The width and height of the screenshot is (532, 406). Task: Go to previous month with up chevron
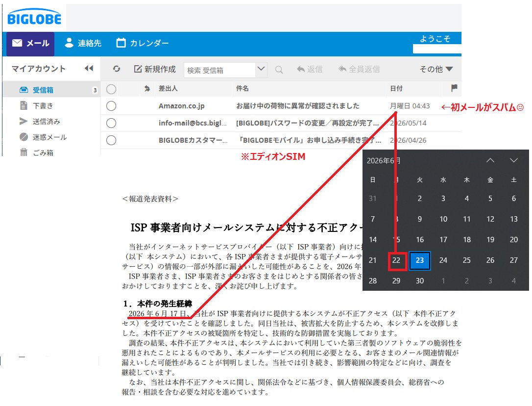pos(490,160)
